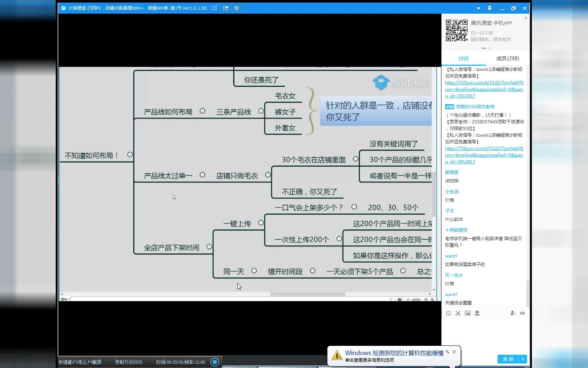588x368 pixels.
Task: Collapse the 不知道如何布局！ root node
Action: pyautogui.click(x=130, y=154)
